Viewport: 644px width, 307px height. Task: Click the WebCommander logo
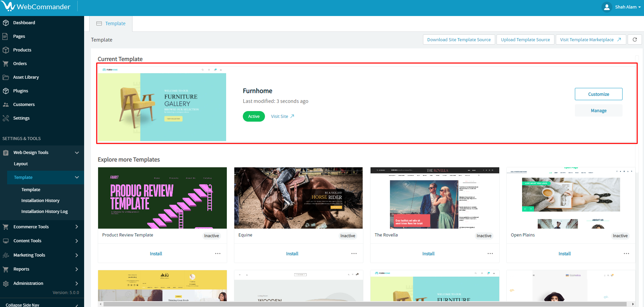tap(35, 6)
